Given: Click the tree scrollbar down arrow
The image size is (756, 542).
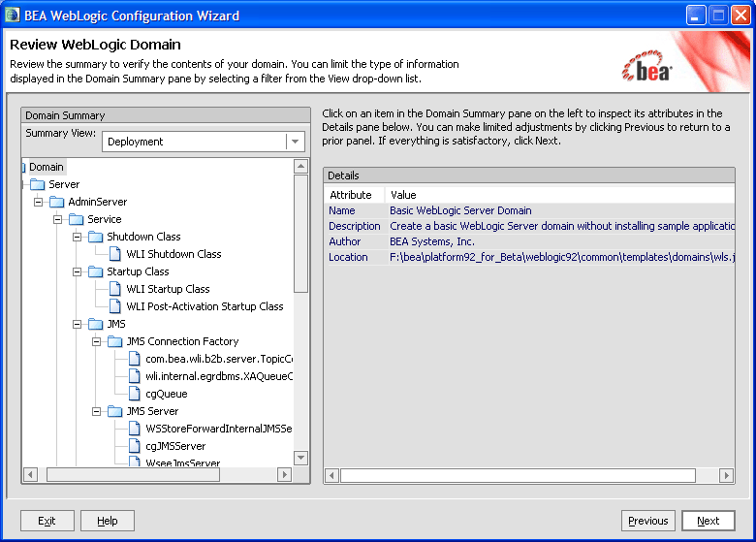Looking at the screenshot, I should pos(300,457).
